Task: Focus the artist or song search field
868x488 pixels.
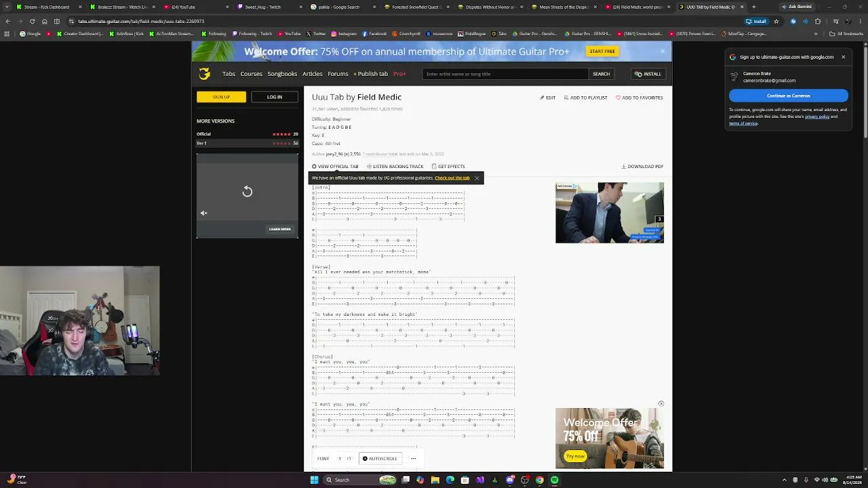Action: (505, 74)
